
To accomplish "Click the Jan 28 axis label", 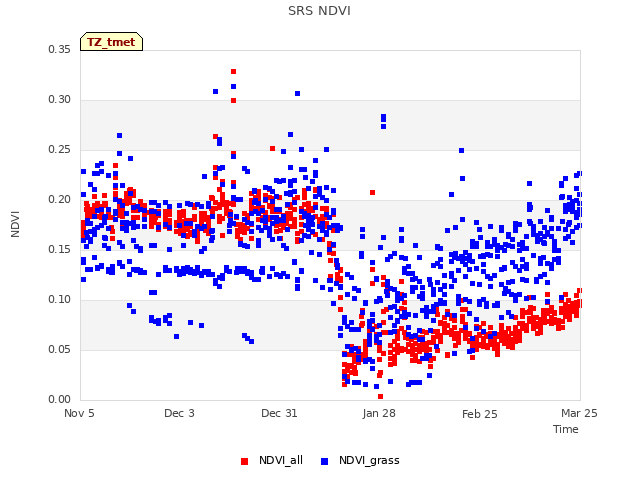I will coord(379,413).
